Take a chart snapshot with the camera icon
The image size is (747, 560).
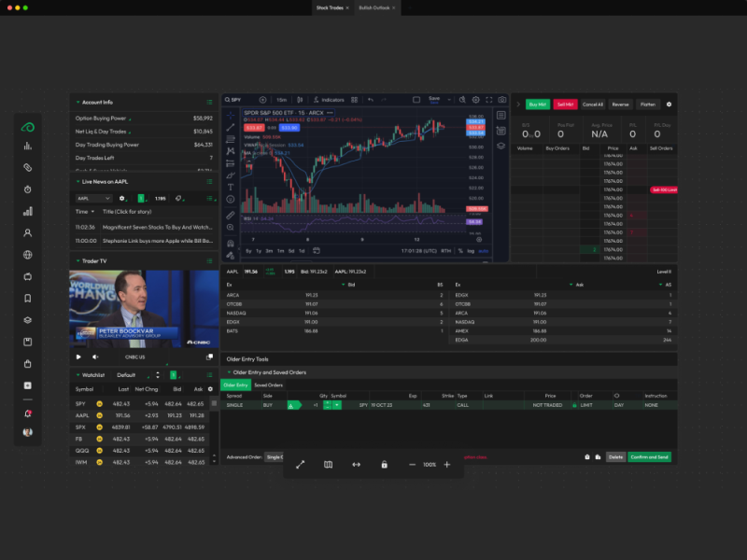pos(502,100)
